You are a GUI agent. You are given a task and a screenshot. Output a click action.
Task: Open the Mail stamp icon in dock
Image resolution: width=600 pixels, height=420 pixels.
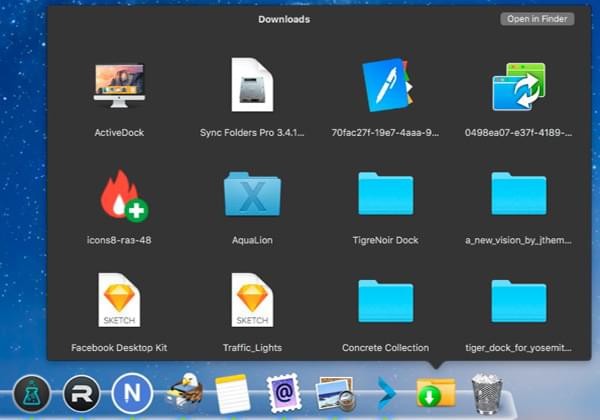[283, 391]
